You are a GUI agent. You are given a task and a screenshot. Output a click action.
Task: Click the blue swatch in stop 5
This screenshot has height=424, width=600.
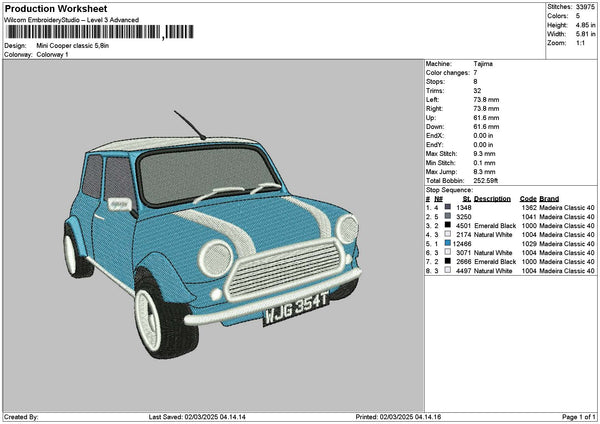pyautogui.click(x=448, y=243)
